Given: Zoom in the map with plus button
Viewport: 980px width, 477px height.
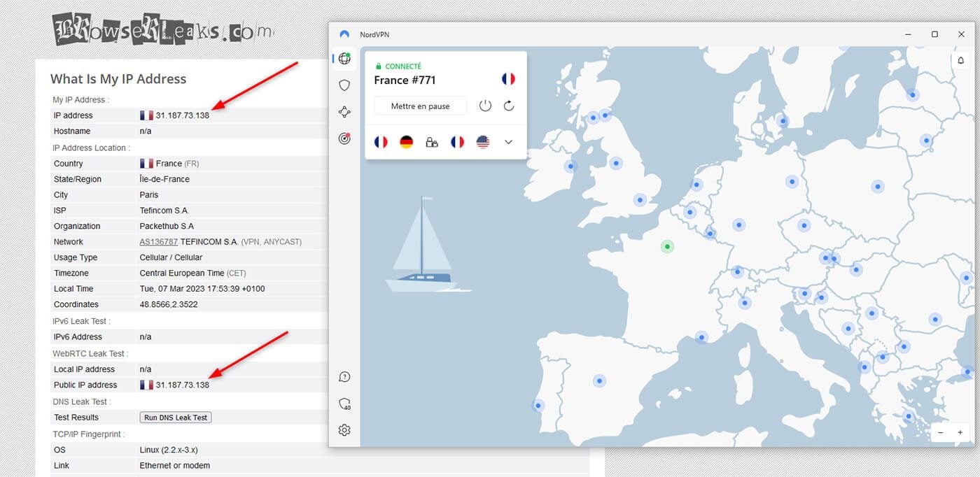Looking at the screenshot, I should coord(960,433).
